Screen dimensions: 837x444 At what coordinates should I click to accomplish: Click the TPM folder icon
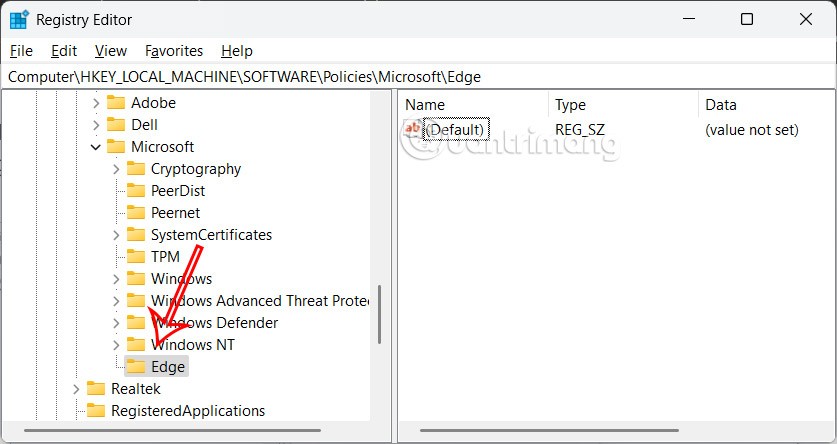[136, 257]
